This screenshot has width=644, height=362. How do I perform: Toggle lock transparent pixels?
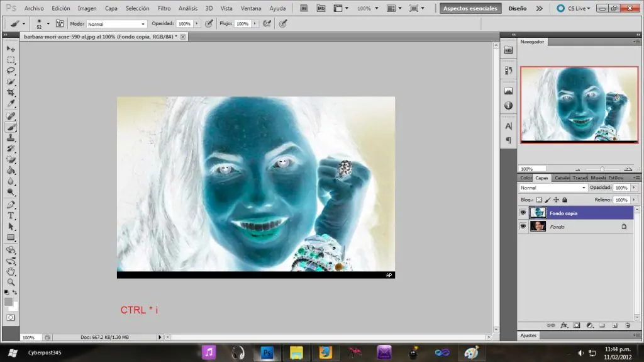coord(539,200)
